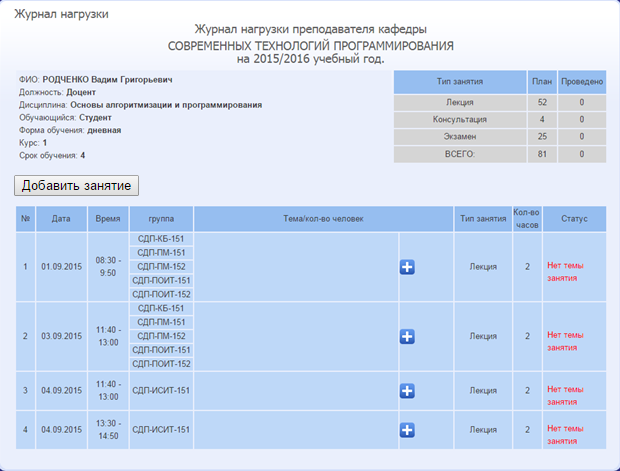Open the date 01.09.2015 cell
The height and width of the screenshot is (471, 620).
[61, 267]
